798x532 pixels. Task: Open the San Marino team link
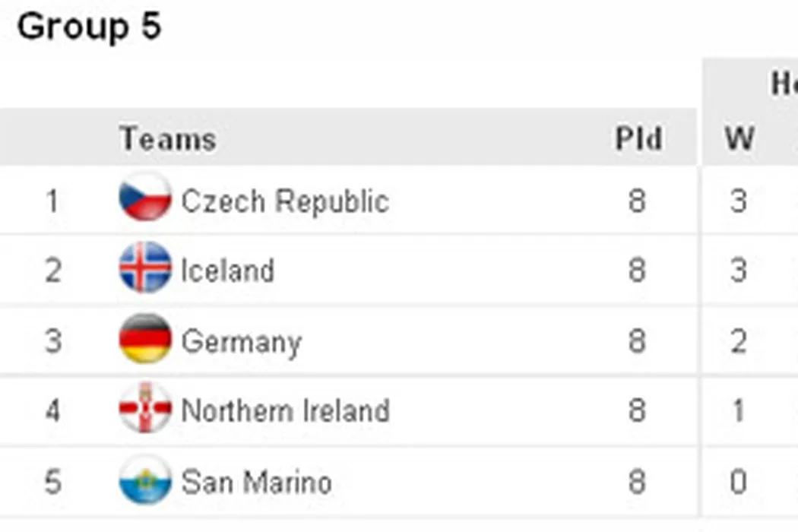point(256,482)
